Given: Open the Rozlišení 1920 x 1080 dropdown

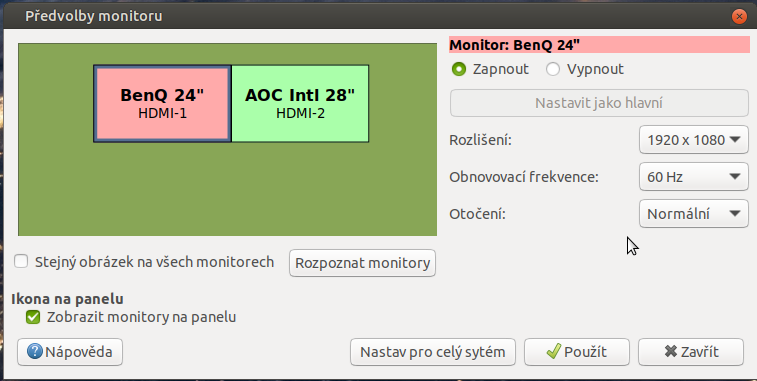Looking at the screenshot, I should (694, 140).
